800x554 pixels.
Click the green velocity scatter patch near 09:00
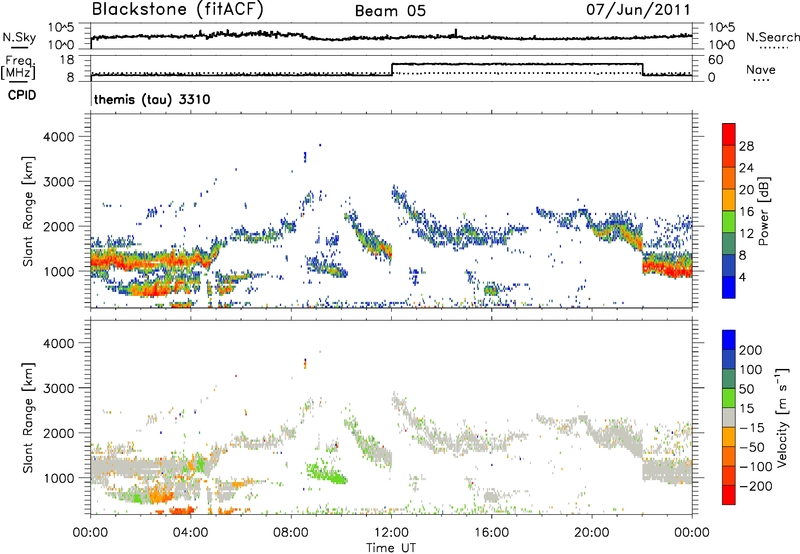[x=327, y=472]
